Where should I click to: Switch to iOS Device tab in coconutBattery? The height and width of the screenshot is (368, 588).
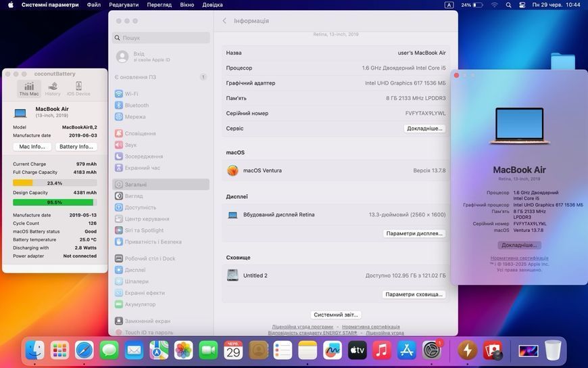pos(78,89)
